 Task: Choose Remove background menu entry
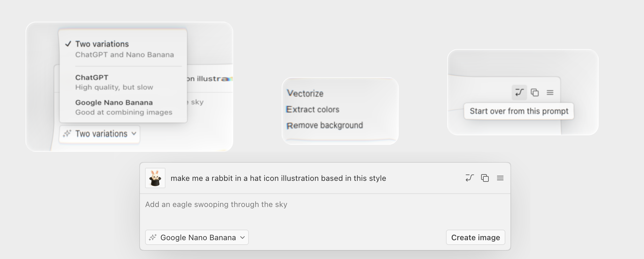click(x=325, y=125)
